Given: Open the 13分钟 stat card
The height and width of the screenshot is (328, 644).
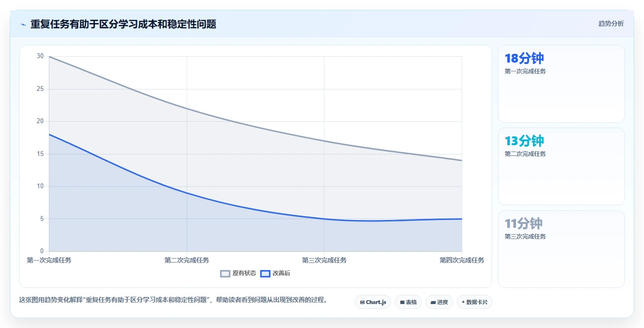Looking at the screenshot, I should click(561, 166).
